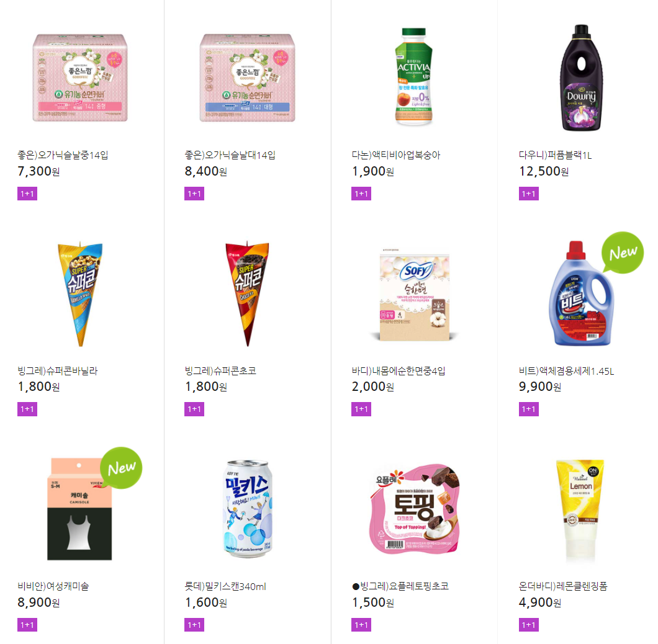Image resolution: width=658 pixels, height=644 pixels.
Task: Select the Lemon cleansing foam tube image
Action: pyautogui.click(x=580, y=510)
